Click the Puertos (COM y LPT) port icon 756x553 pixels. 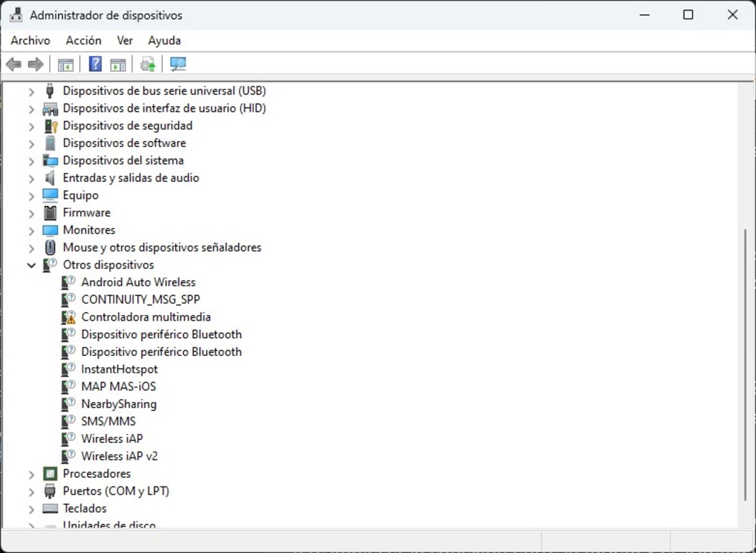pyautogui.click(x=50, y=491)
